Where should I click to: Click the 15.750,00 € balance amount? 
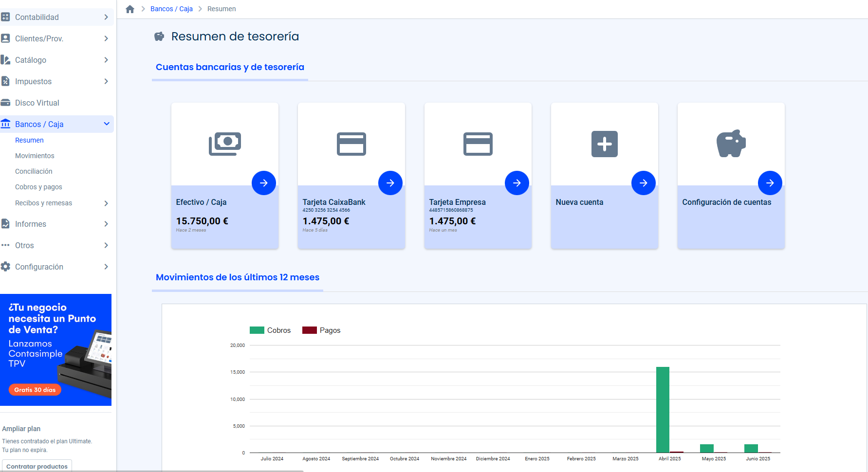(x=202, y=221)
